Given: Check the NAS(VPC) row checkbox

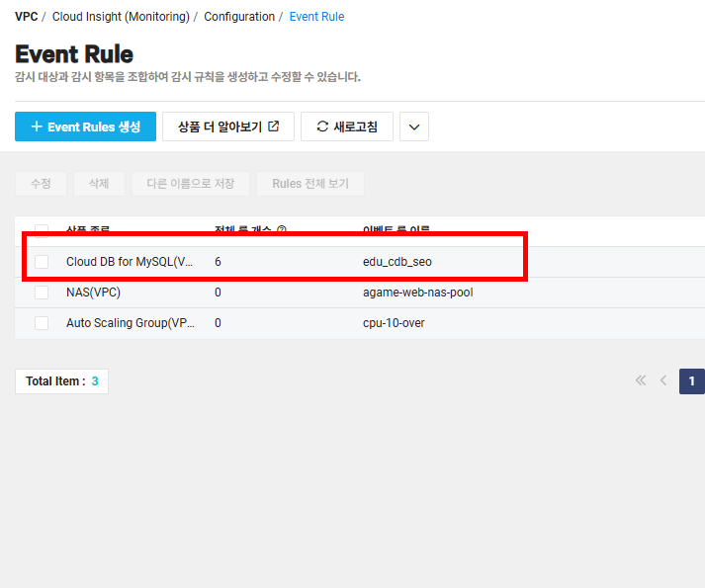Looking at the screenshot, I should [42, 293].
